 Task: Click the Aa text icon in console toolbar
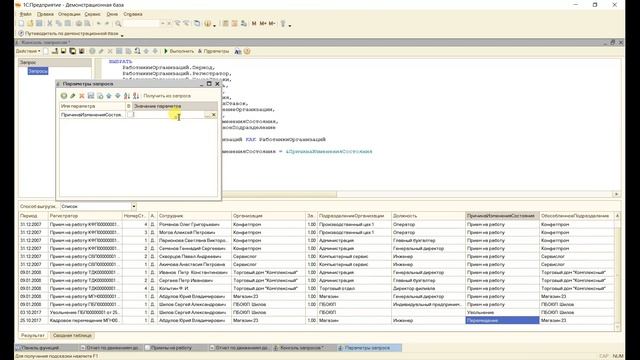pos(238,51)
